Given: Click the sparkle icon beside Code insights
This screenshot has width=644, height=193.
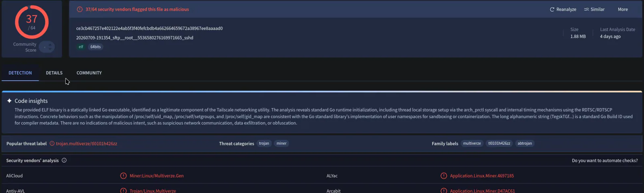Looking at the screenshot, I should (x=9, y=101).
